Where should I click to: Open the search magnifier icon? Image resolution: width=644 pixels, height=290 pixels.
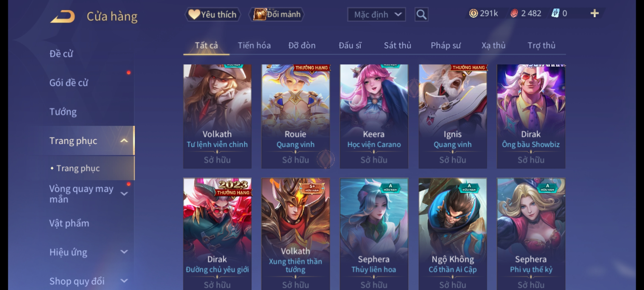click(x=421, y=15)
